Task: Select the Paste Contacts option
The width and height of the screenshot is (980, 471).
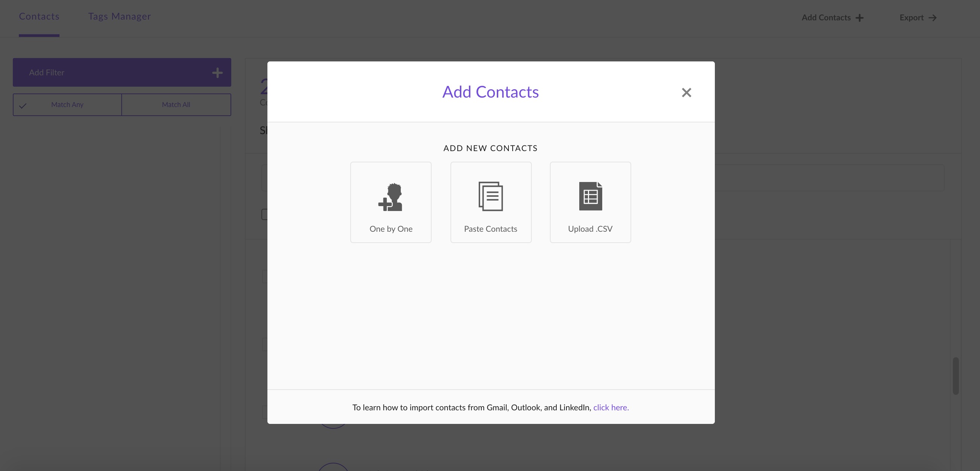Action: point(491,202)
